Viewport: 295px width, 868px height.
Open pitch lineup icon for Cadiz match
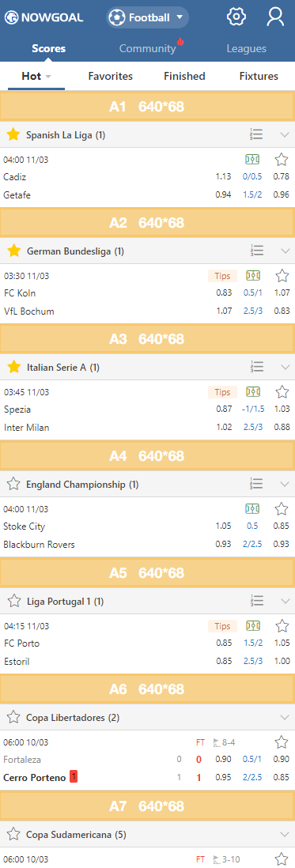[x=252, y=160]
